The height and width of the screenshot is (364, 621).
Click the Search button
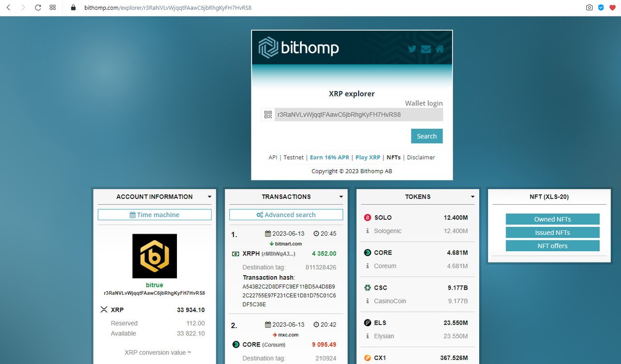[427, 136]
